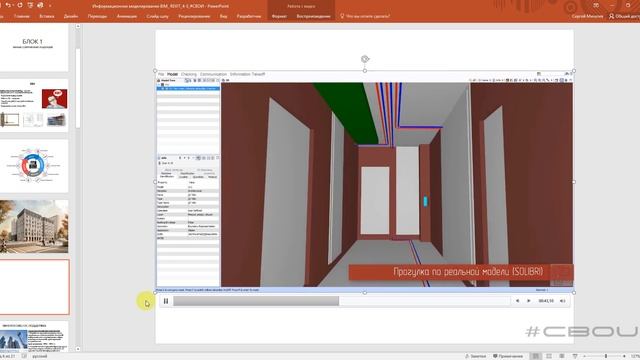
Task: Click the zoom out minus button
Action: point(585,356)
